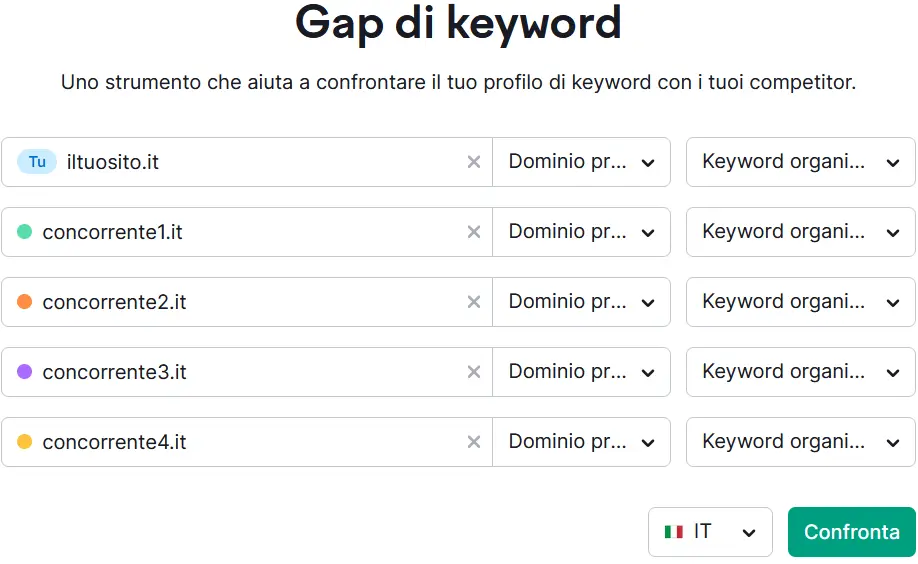The image size is (918, 564).
Task: Open the IT country selector
Action: coord(710,532)
